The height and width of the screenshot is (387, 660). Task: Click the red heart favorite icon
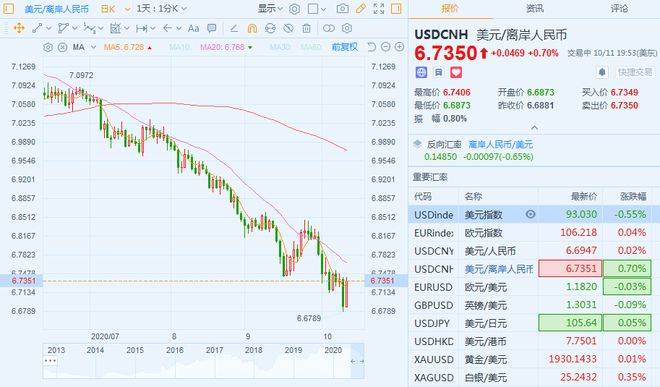[456, 72]
